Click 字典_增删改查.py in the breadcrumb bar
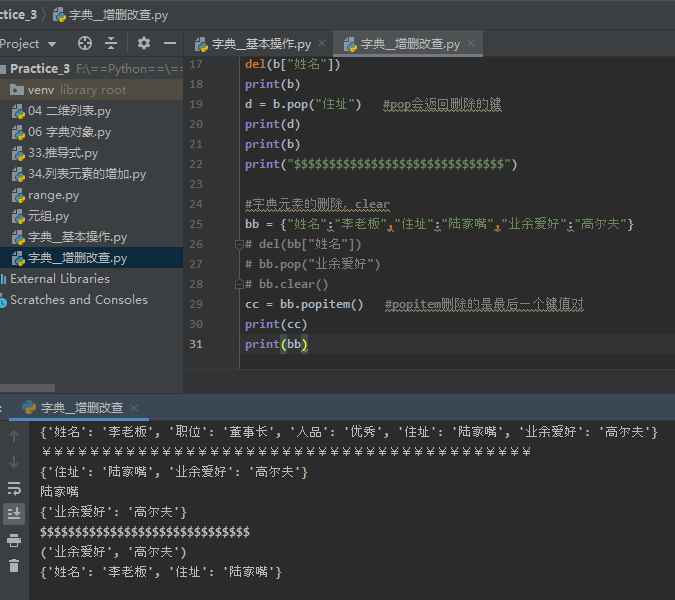 tap(118, 15)
